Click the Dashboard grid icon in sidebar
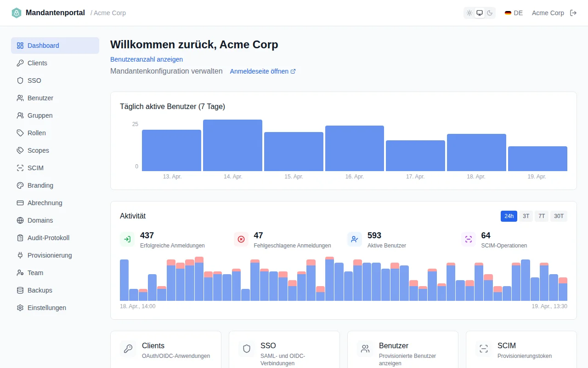 (x=20, y=46)
